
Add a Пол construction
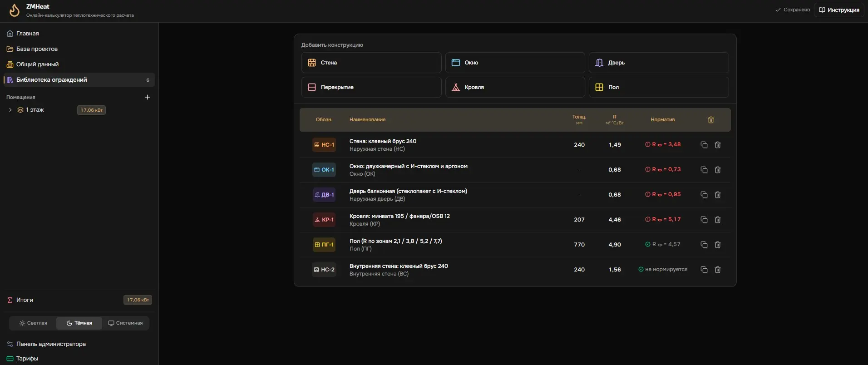coord(659,87)
